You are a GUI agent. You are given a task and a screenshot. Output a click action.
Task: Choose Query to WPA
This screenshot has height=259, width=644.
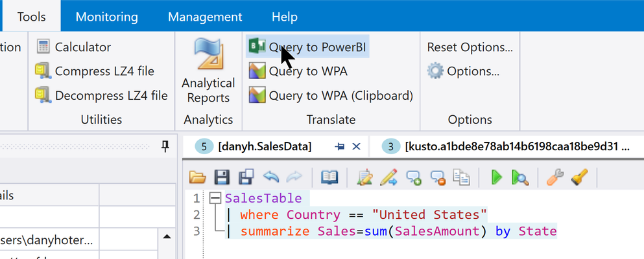click(298, 71)
